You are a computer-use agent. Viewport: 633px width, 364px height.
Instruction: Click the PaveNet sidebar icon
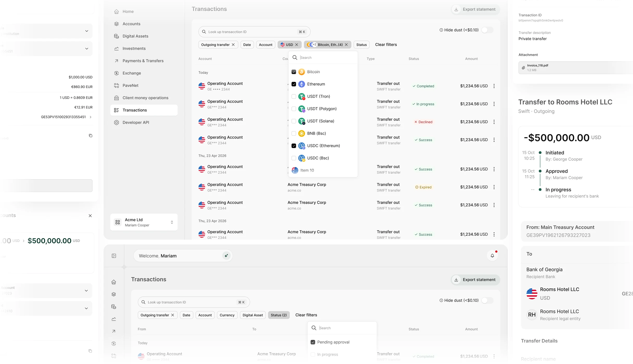116,86
